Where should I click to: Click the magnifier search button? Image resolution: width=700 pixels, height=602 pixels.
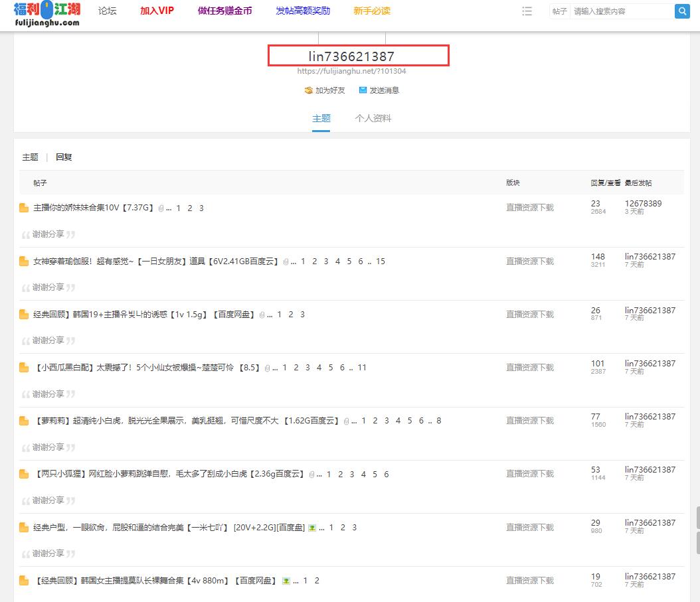point(681,11)
